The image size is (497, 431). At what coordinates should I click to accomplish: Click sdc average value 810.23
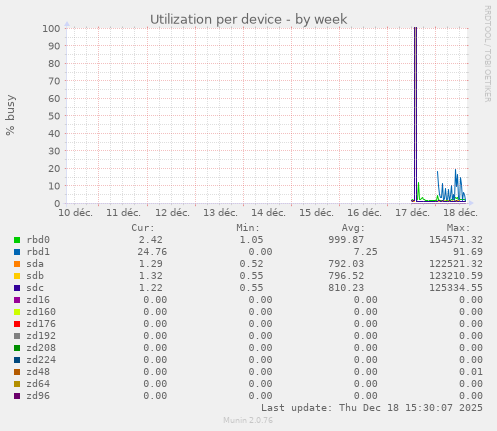pos(346,288)
